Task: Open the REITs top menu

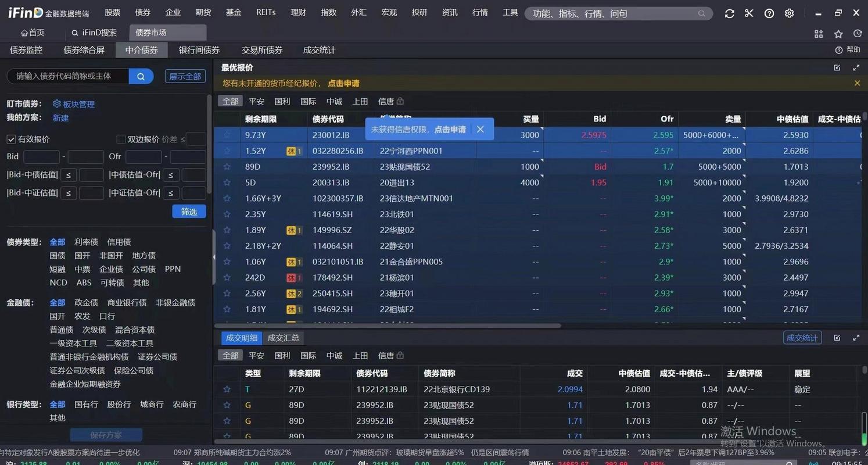Action: [x=266, y=12]
